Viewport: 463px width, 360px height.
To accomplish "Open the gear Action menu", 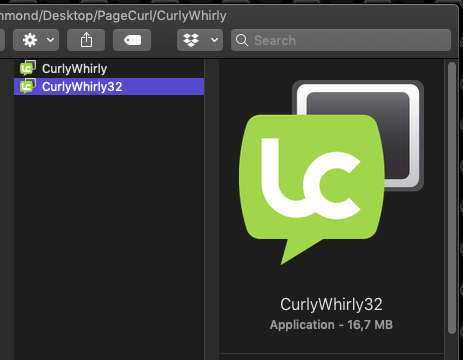I will (x=36, y=40).
